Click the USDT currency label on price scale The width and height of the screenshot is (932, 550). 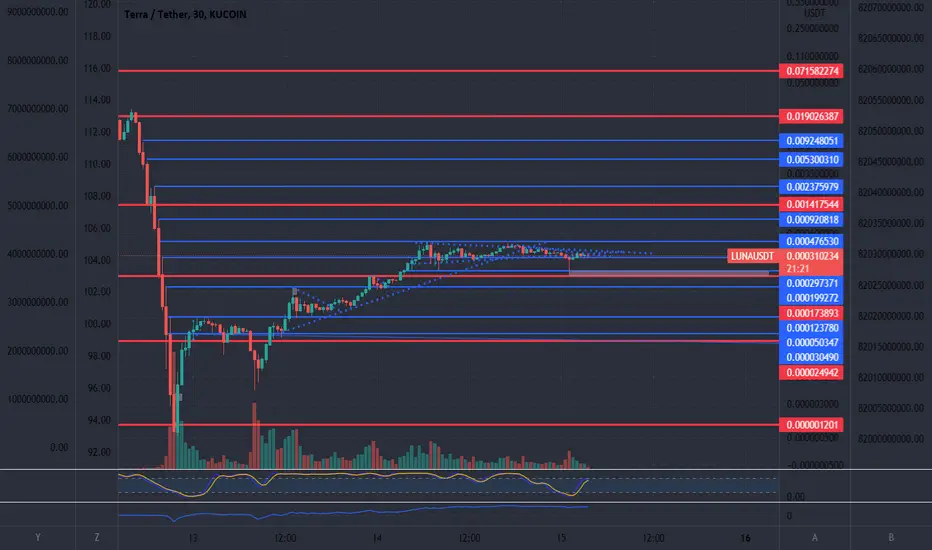(814, 14)
